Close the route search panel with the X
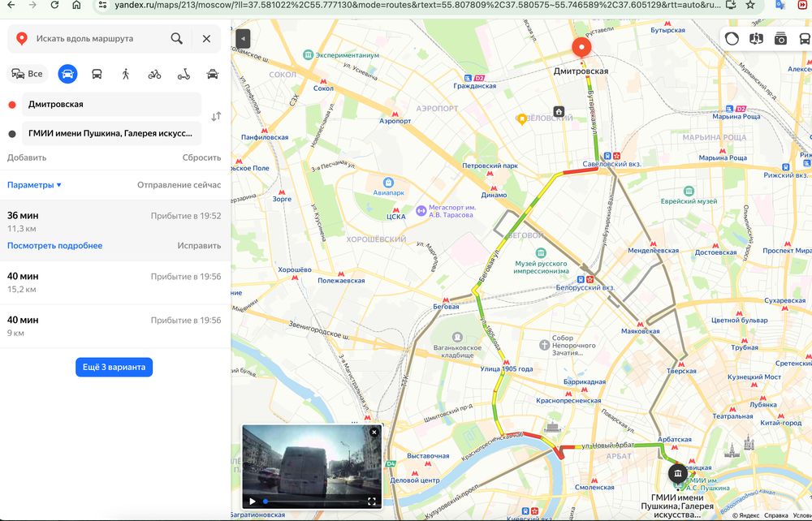The width and height of the screenshot is (812, 521). click(x=206, y=38)
